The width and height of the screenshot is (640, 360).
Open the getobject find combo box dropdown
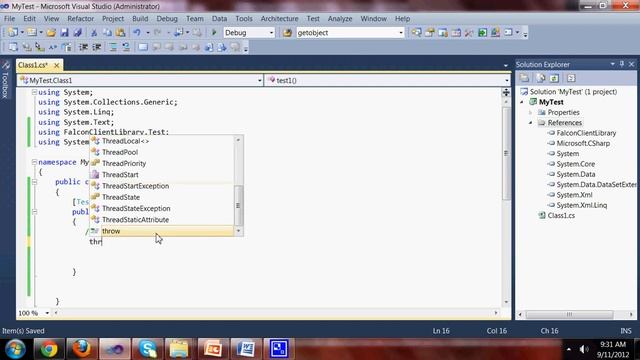point(401,33)
